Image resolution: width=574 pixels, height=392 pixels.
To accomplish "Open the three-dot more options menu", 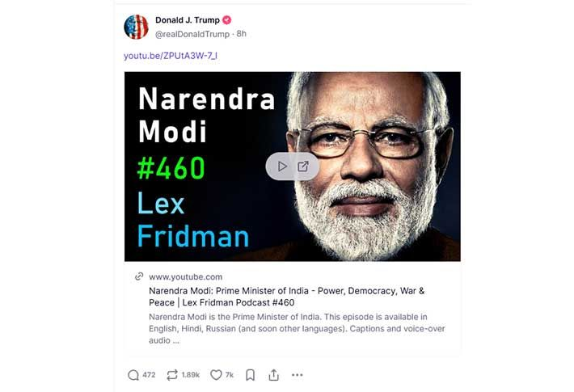I will [298, 375].
